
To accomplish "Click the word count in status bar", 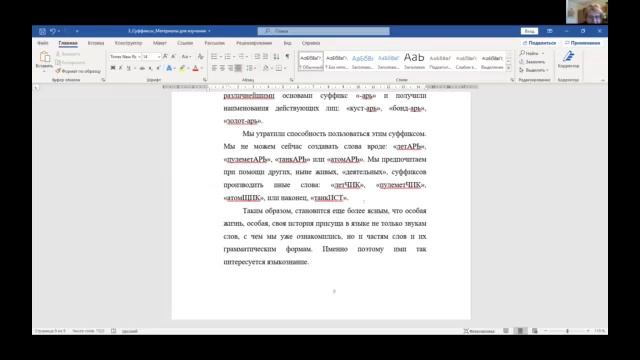I will (88, 331).
